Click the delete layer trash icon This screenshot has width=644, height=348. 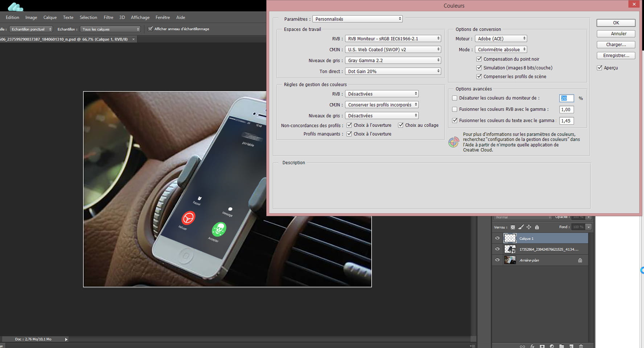[581, 346]
